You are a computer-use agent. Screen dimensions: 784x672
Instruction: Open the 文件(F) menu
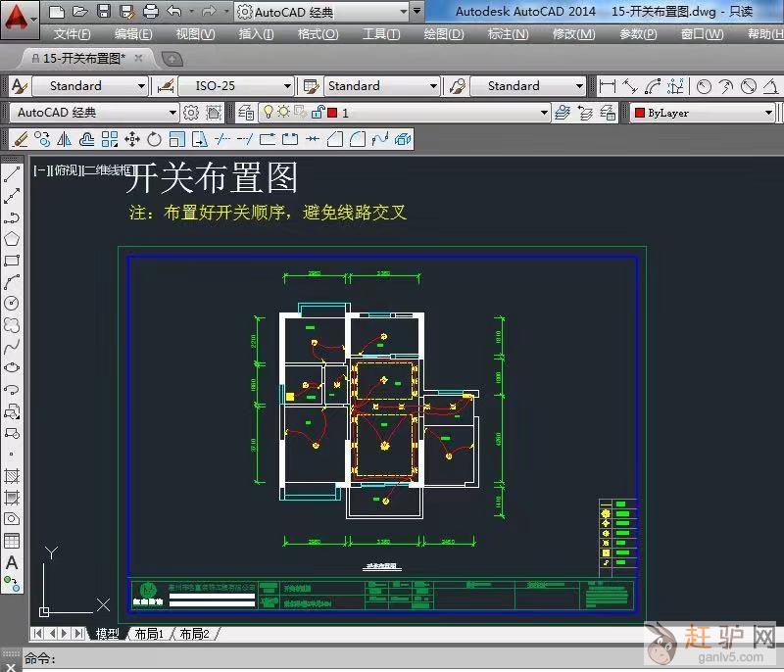[x=73, y=34]
